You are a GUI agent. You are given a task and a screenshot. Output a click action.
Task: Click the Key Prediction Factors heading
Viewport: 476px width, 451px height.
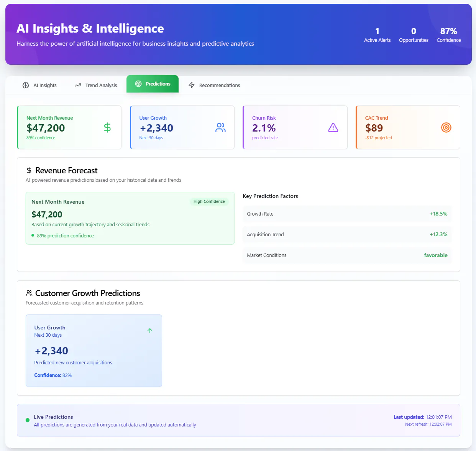tap(270, 196)
